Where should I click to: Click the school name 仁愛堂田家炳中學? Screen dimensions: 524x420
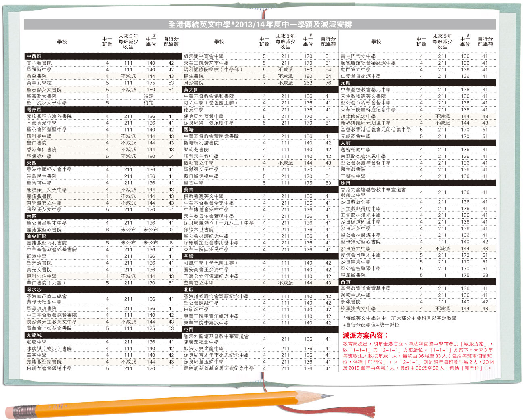tap(361, 76)
